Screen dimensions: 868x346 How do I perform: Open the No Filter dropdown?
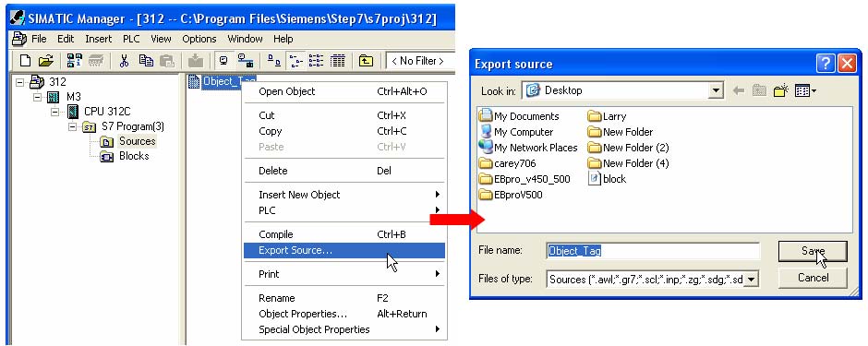click(419, 61)
